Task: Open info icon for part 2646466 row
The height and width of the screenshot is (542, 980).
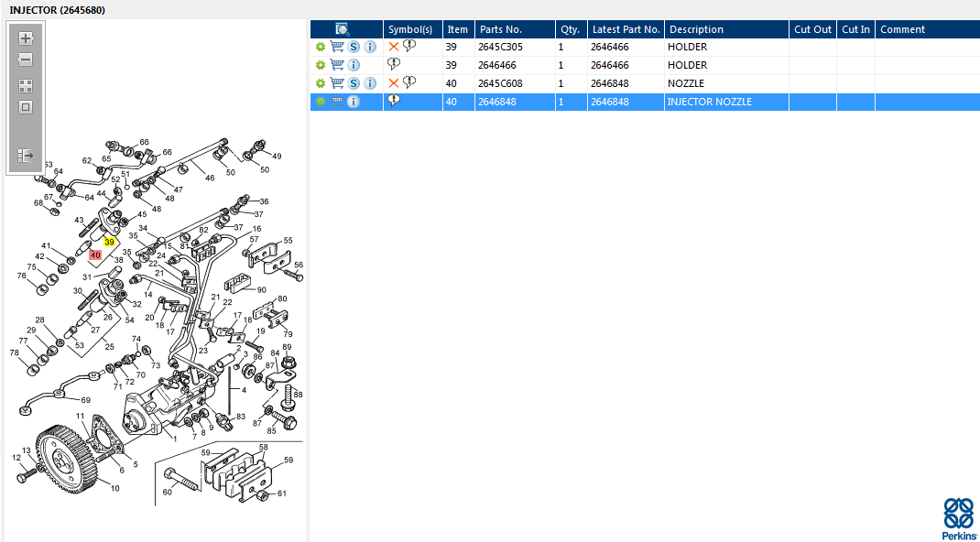Action: point(354,65)
